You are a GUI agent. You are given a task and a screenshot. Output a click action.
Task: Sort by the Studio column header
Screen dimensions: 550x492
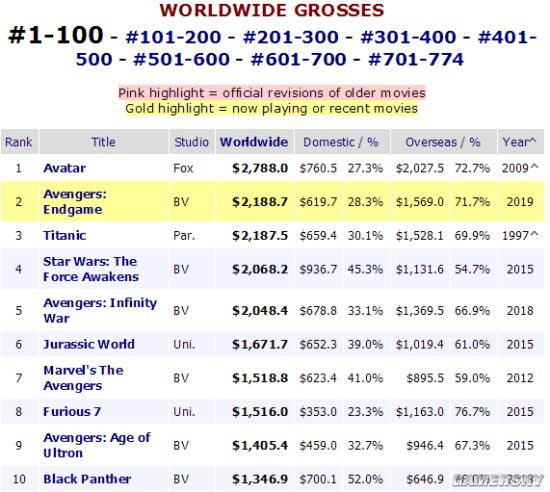click(192, 142)
